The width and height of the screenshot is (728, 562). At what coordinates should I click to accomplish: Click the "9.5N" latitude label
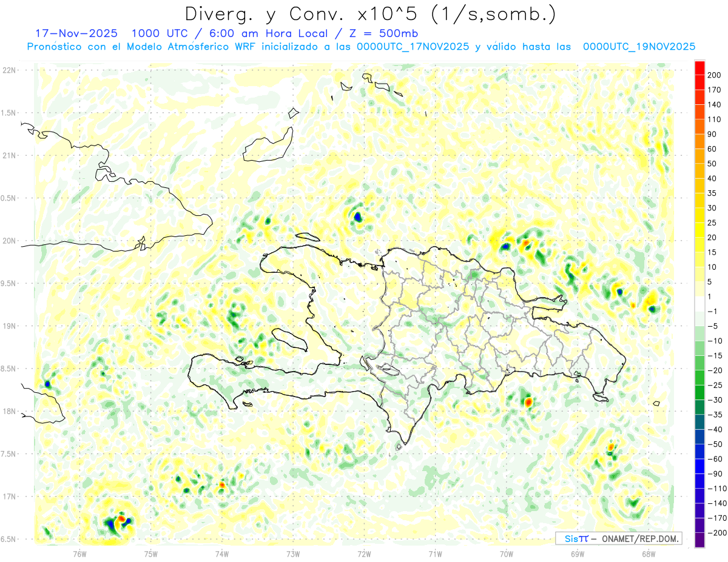pyautogui.click(x=9, y=283)
